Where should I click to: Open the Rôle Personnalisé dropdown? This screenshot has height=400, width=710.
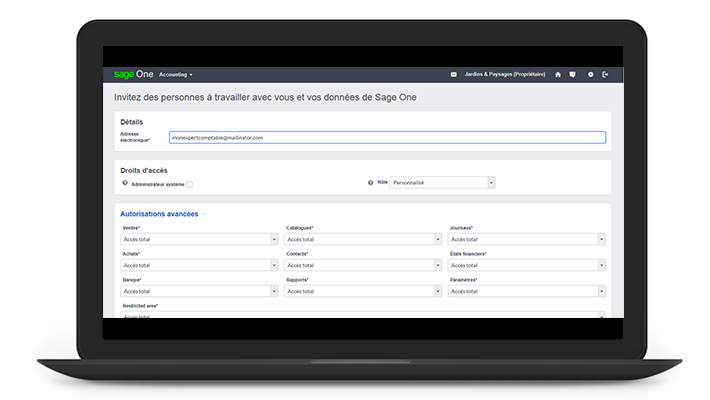click(x=442, y=183)
